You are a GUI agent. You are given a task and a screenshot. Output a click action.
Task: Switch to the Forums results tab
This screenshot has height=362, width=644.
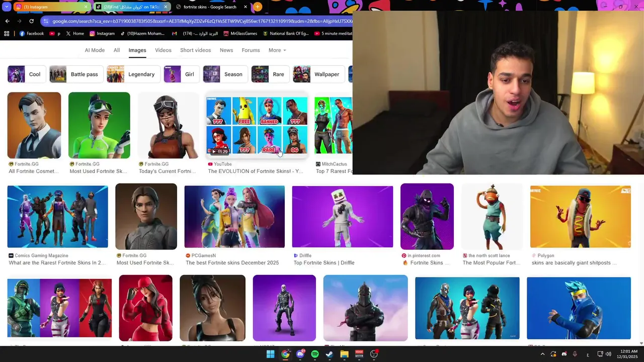tap(251, 50)
